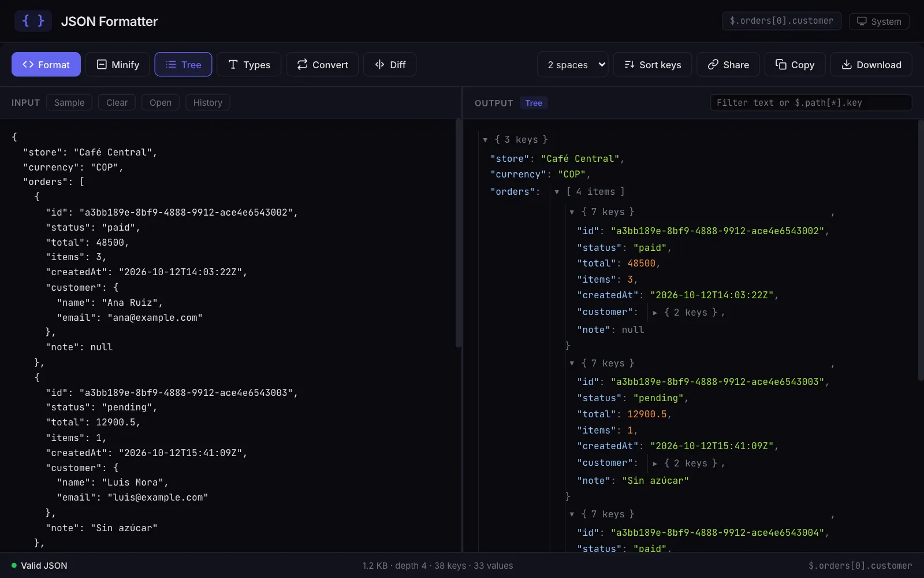Click the Share button
The height and width of the screenshot is (578, 924).
tap(728, 65)
